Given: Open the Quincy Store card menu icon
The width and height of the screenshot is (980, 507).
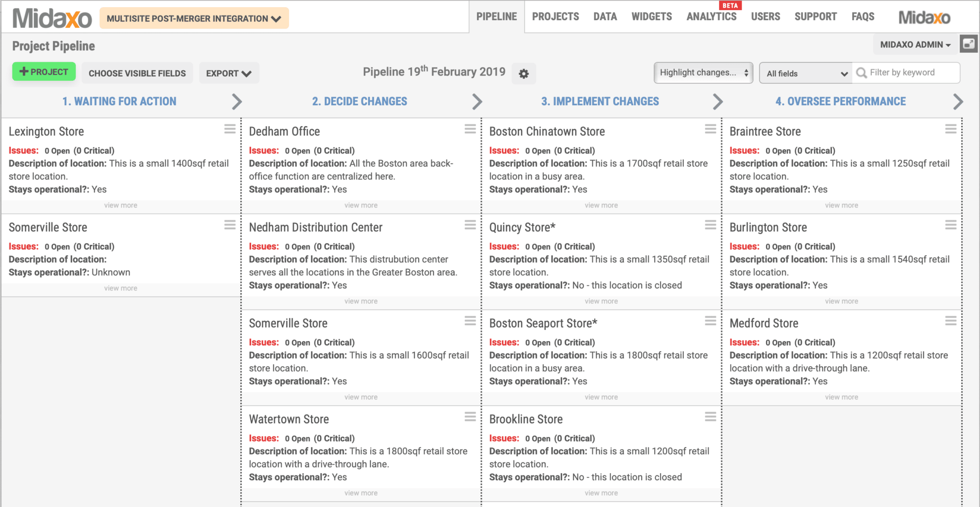Looking at the screenshot, I should coord(710,225).
